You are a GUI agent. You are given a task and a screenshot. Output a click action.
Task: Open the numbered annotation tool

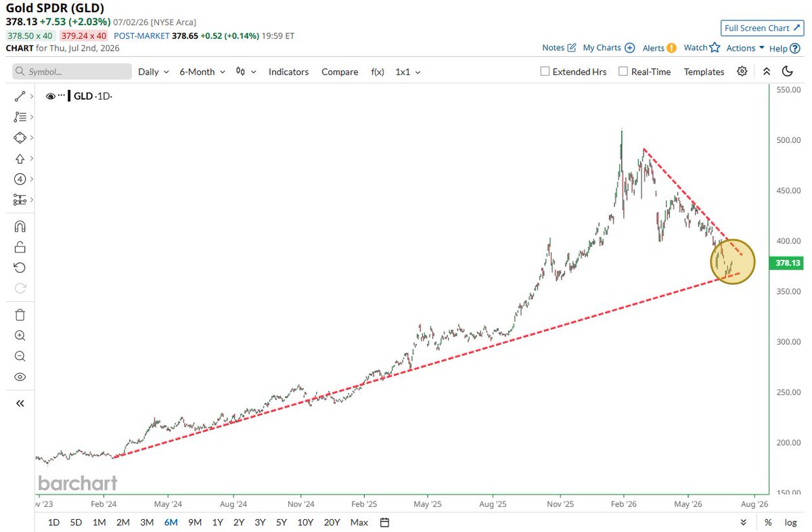[20, 179]
